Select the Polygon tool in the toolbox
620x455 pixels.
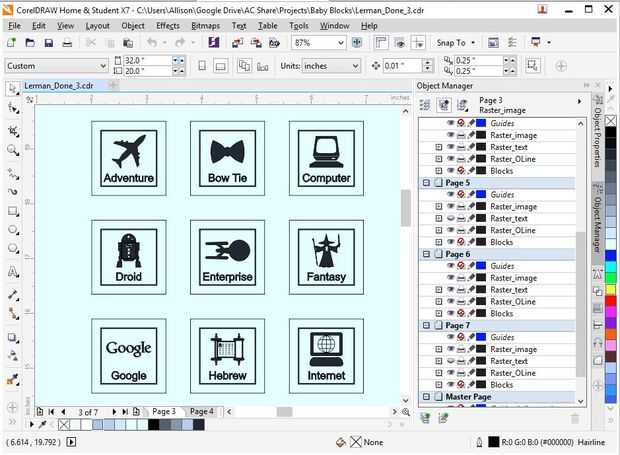tap(13, 249)
